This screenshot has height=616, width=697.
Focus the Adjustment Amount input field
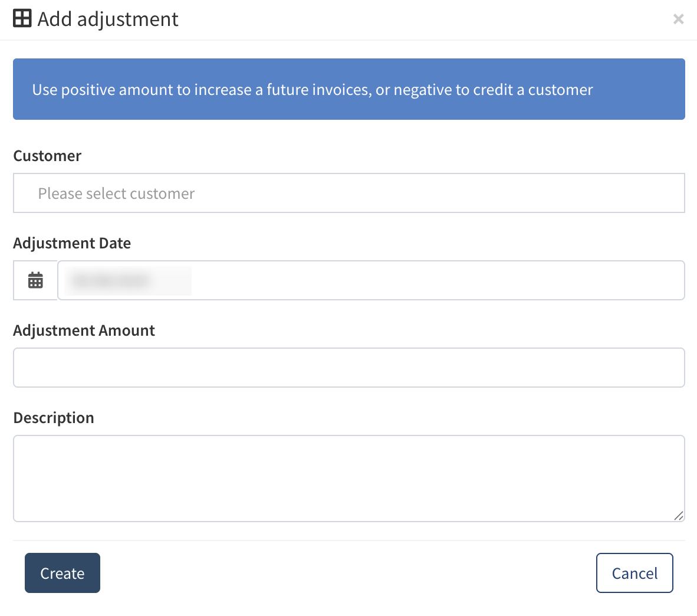tap(348, 368)
